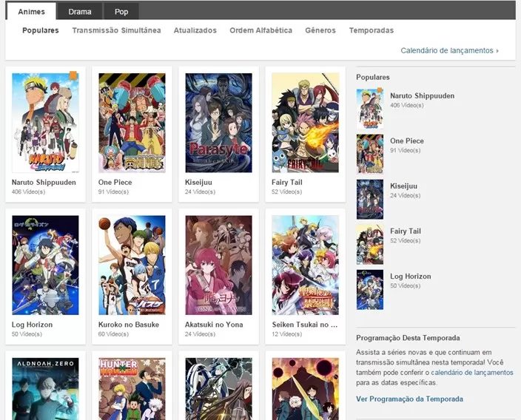This screenshot has width=521, height=420.
Task: Open the Naruto Shippuuden poster in the grid
Action: pos(45,123)
